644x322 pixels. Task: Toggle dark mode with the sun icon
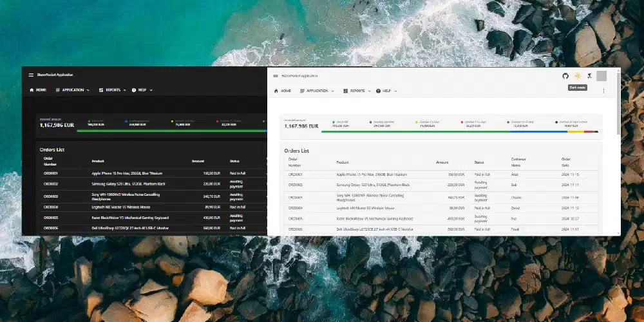[577, 76]
